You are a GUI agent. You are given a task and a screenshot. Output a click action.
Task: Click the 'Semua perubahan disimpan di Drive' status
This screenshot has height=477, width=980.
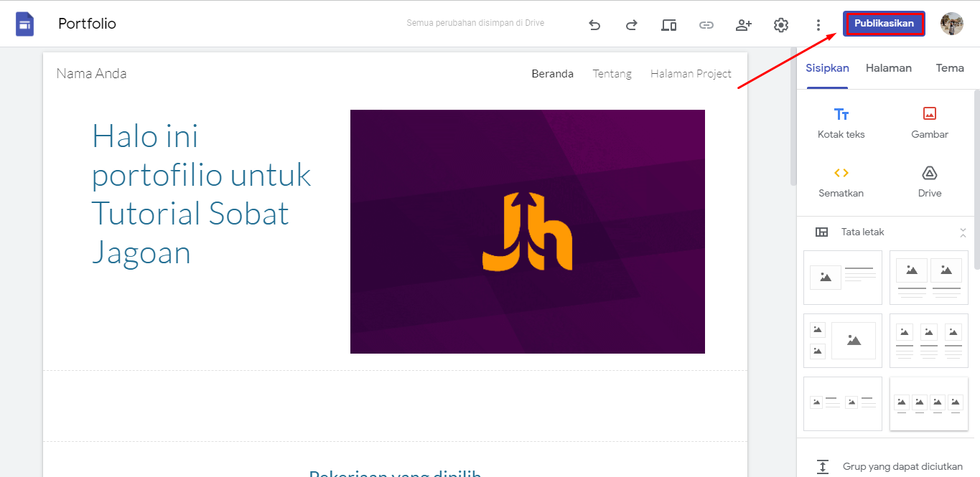click(x=475, y=23)
